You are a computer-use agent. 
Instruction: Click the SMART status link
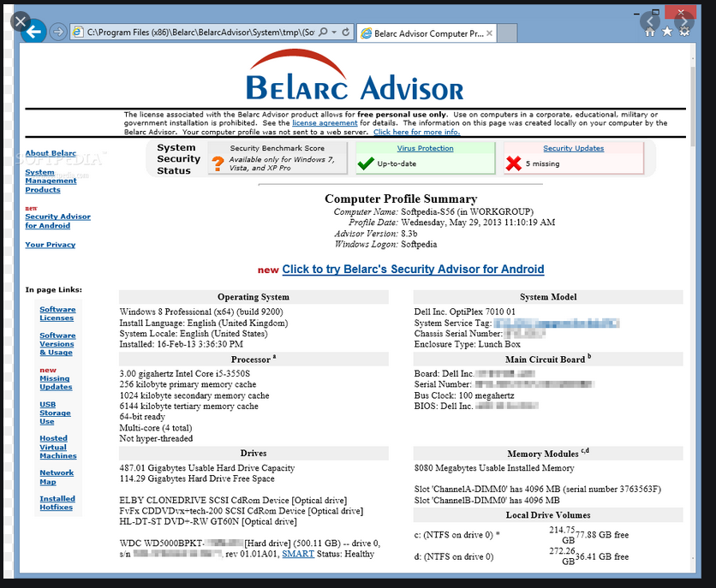point(298,554)
